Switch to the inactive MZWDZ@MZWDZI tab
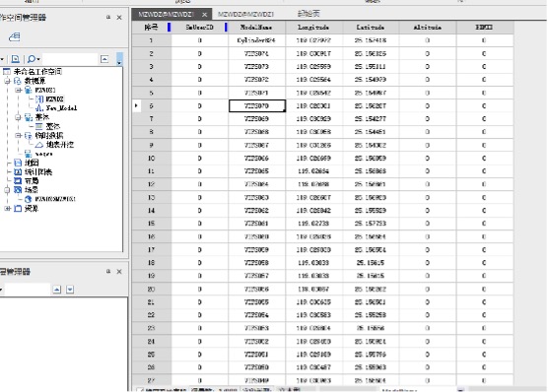Image resolution: width=548 pixels, height=392 pixels. pyautogui.click(x=245, y=15)
